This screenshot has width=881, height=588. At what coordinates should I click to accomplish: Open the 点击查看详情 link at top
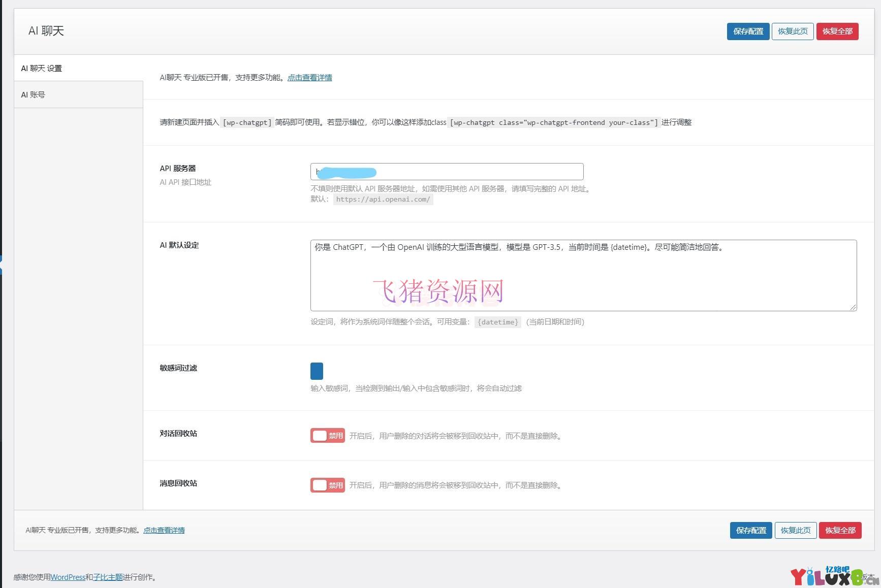[x=310, y=77]
